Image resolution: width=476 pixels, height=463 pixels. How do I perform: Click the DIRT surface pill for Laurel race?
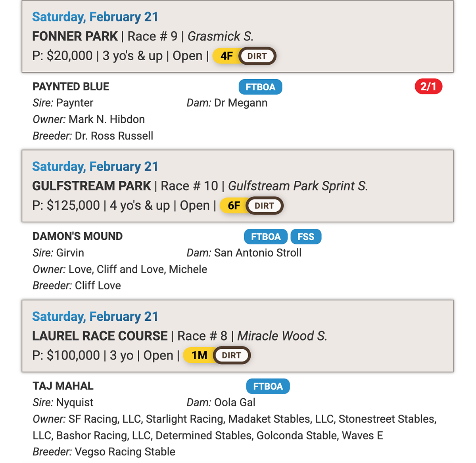click(x=231, y=355)
